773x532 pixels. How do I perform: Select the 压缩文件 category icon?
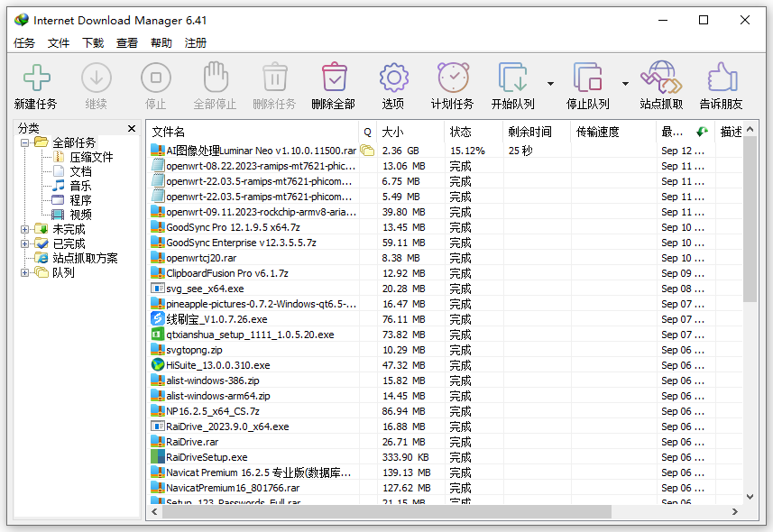[x=59, y=157]
